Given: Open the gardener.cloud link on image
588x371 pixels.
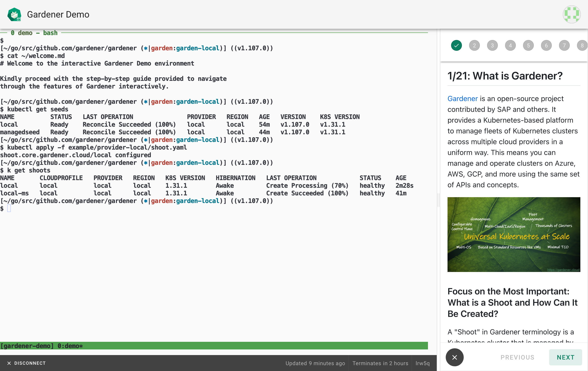Looking at the screenshot, I should [563, 269].
